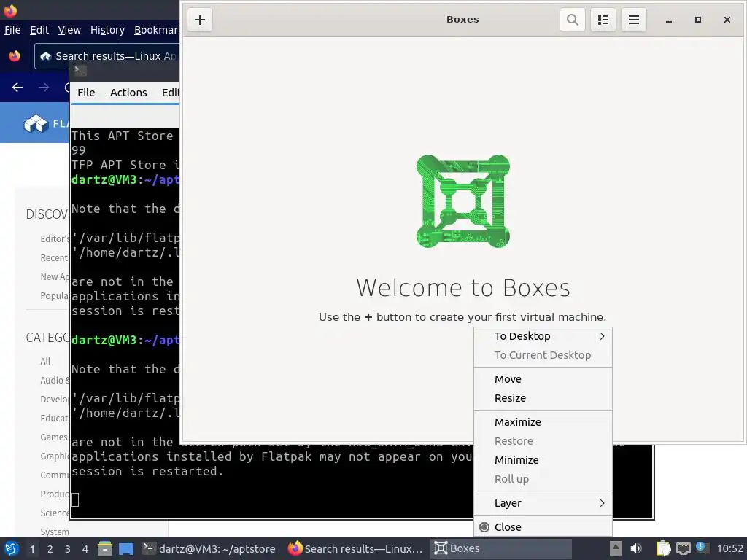This screenshot has height=560, width=747.
Task: Click the greyed Roll up menu entry
Action: coord(543,479)
